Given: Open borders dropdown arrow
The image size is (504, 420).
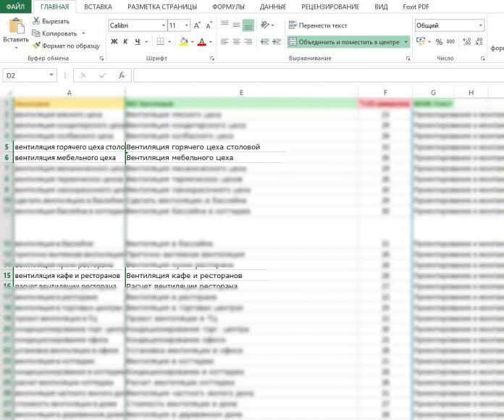Looking at the screenshot, I should pos(169,42).
